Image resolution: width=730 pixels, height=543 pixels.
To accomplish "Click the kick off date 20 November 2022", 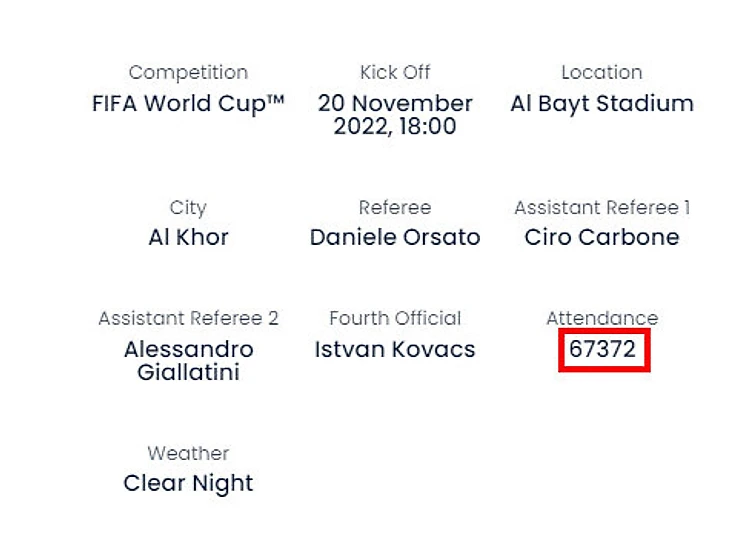I will click(x=395, y=114).
